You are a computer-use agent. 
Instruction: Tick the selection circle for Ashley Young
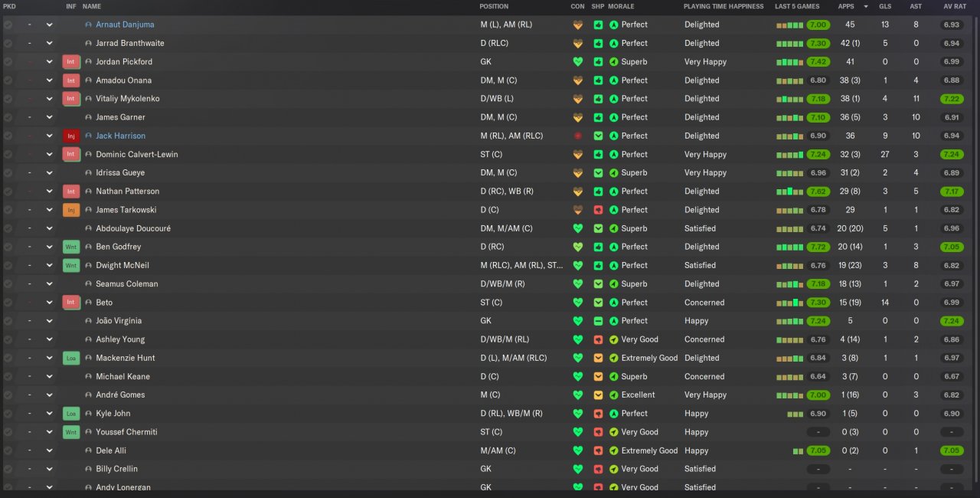(8, 339)
